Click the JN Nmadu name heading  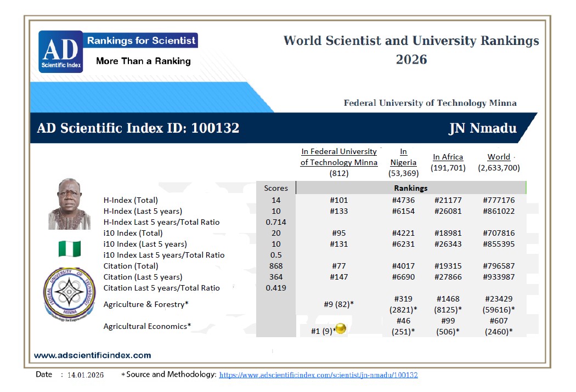(x=482, y=128)
